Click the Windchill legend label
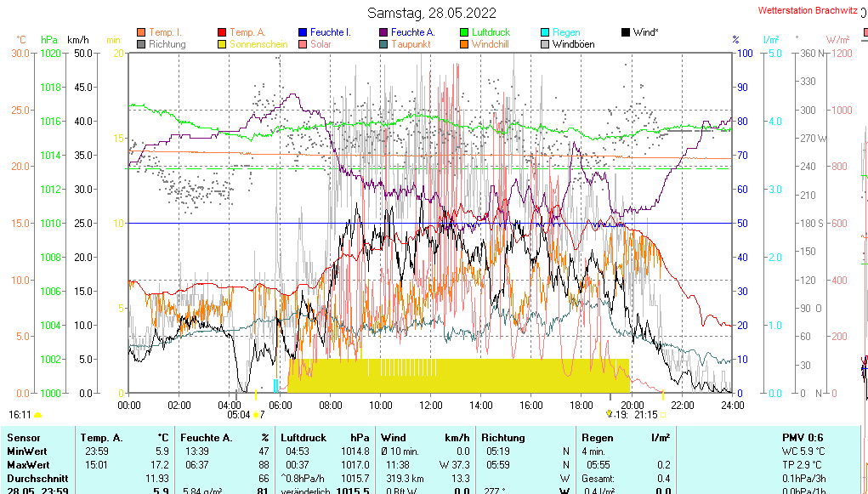 491,44
